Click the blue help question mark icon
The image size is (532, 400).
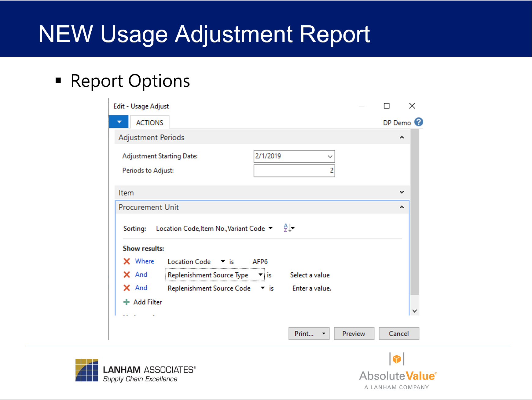point(419,122)
